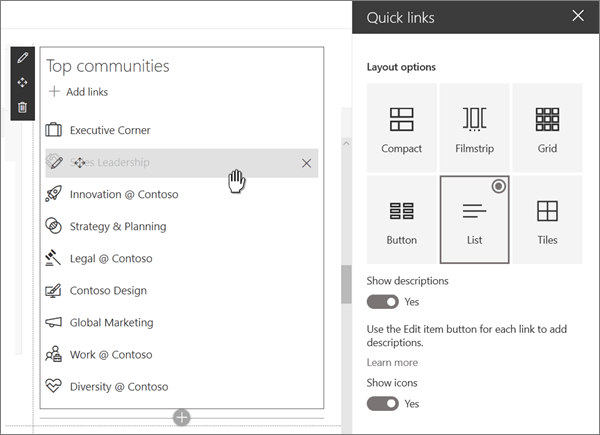This screenshot has width=600, height=435.
Task: Open the Learn more link
Action: 392,362
